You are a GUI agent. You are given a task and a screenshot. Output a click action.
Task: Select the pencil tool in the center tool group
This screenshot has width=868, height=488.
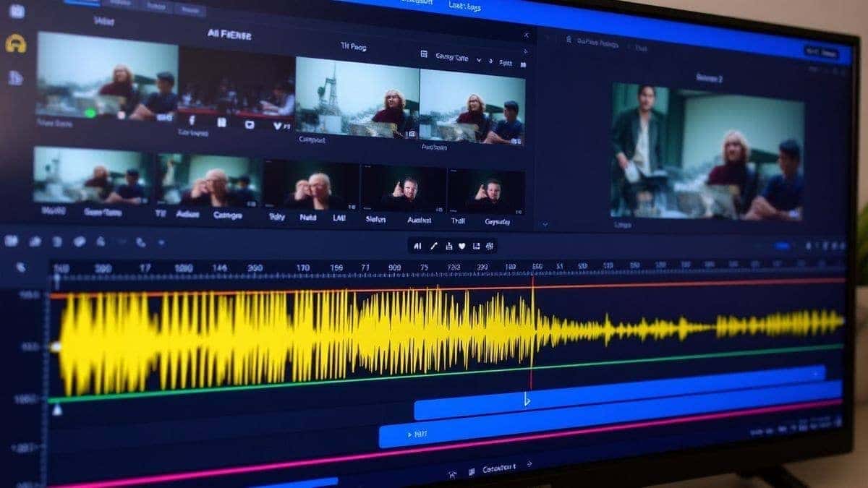point(434,246)
